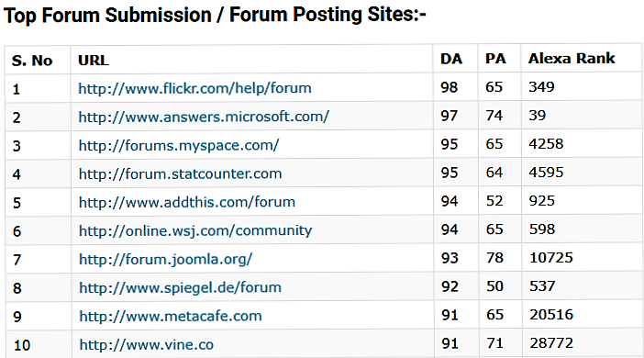Open the online.wsj.com community link

(x=195, y=230)
